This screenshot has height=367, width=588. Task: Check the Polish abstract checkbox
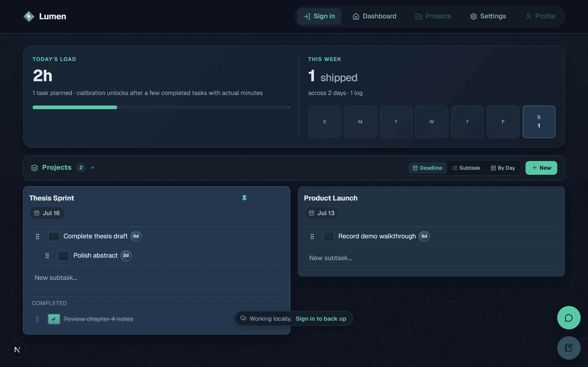(x=64, y=256)
